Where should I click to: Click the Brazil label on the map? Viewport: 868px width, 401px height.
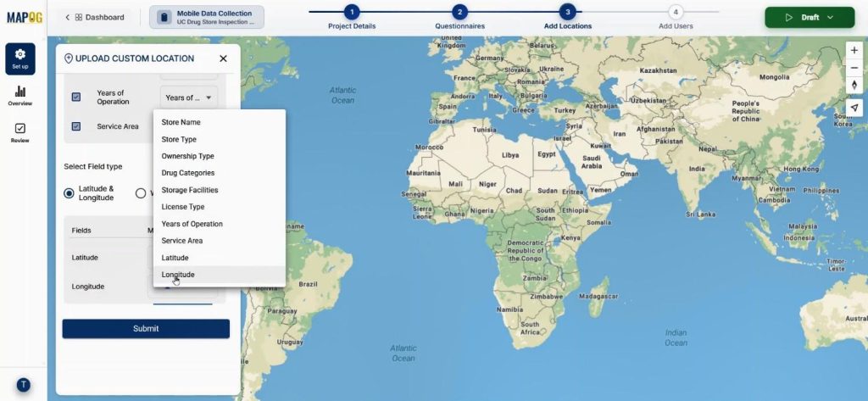(x=308, y=284)
